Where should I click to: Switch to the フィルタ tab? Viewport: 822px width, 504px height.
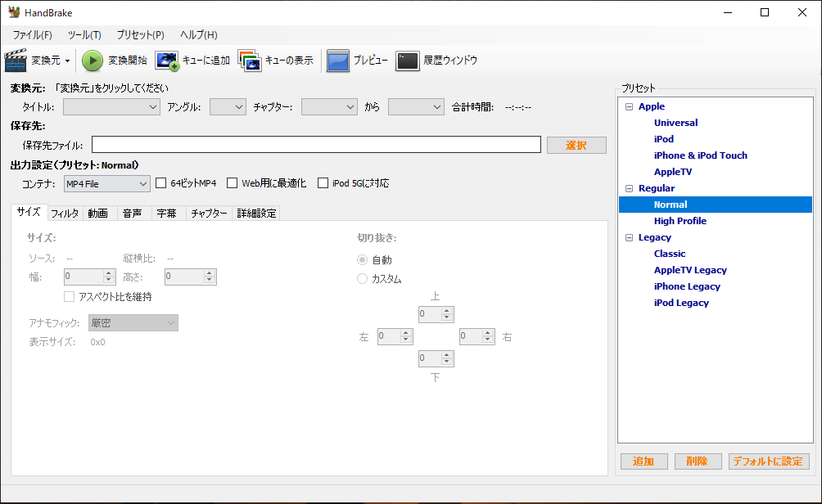[65, 214]
